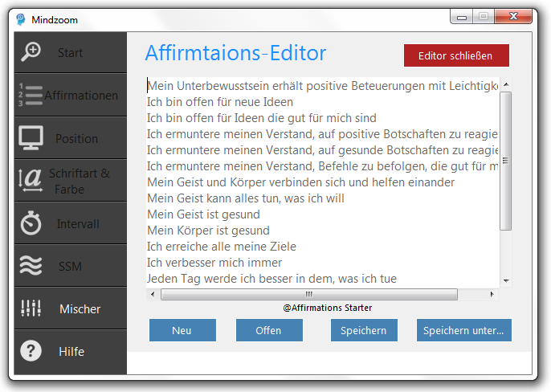This screenshot has height=392, width=551.
Task: Open the Mischer label
Action: 80,308
